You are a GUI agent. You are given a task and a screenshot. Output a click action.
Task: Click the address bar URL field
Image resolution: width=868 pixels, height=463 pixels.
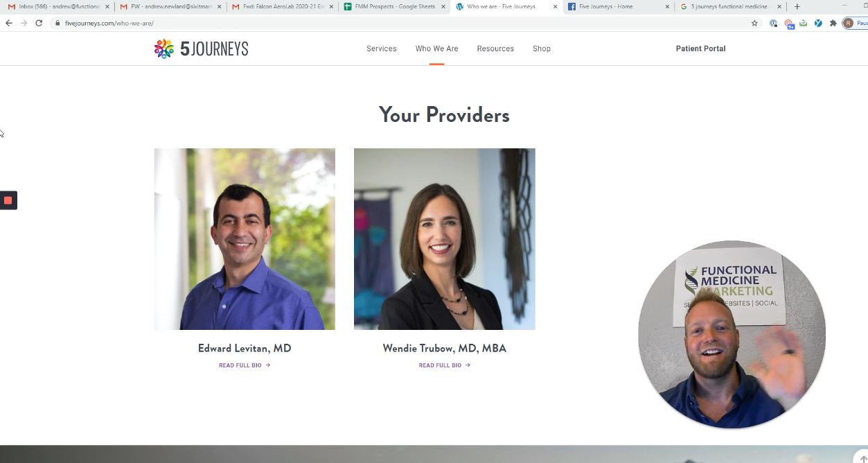(x=402, y=23)
